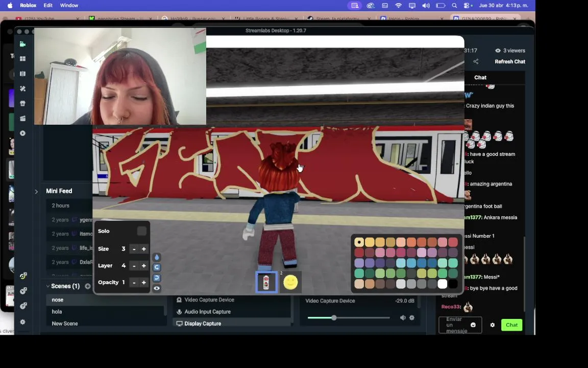Pick the black color swatch in palette

coord(453,284)
